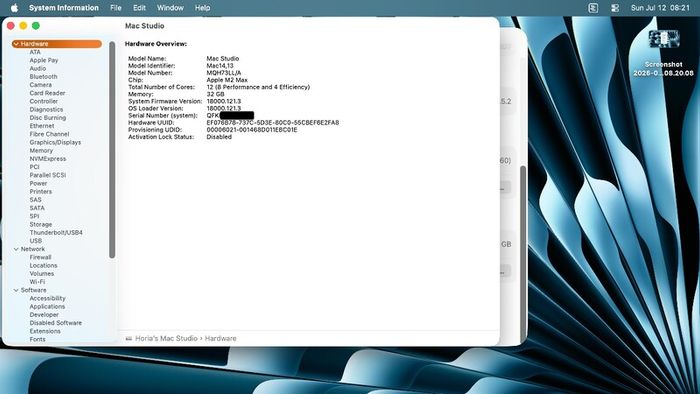Viewport: 700px width, 394px height.
Task: Open the File menu
Action: click(116, 8)
